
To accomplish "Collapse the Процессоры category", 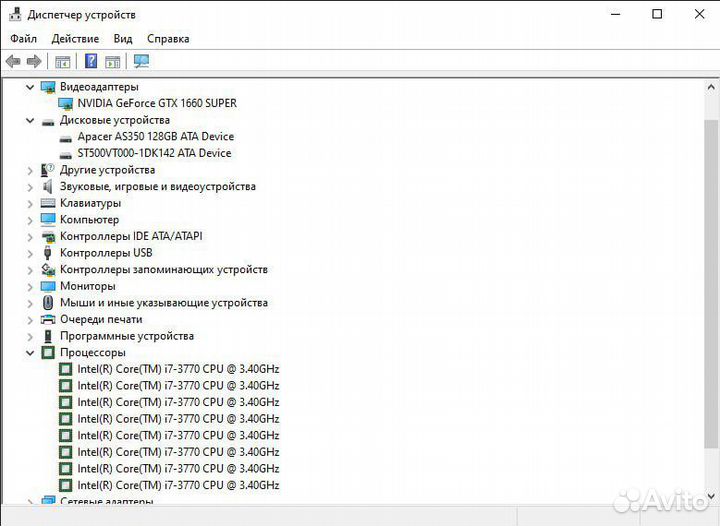I will [30, 353].
